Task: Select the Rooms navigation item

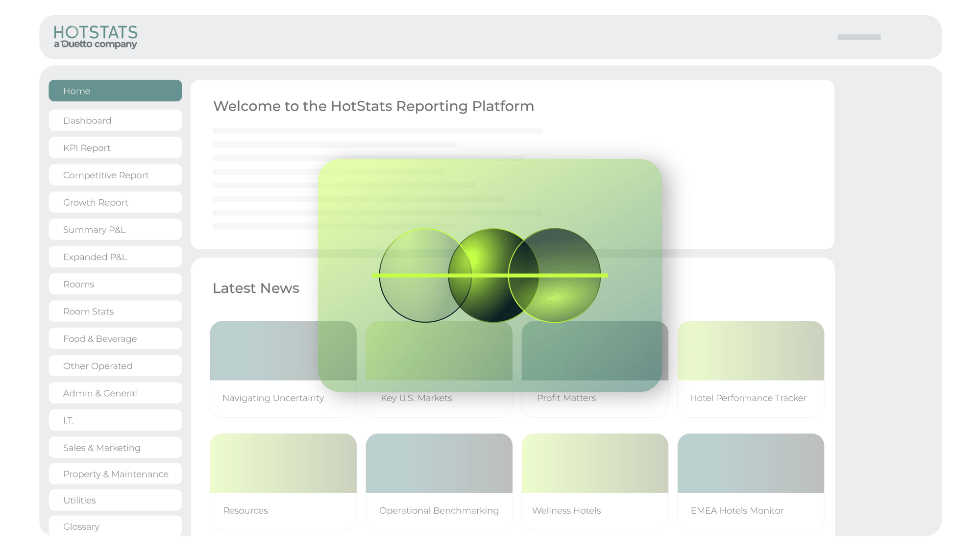Action: coord(115,284)
